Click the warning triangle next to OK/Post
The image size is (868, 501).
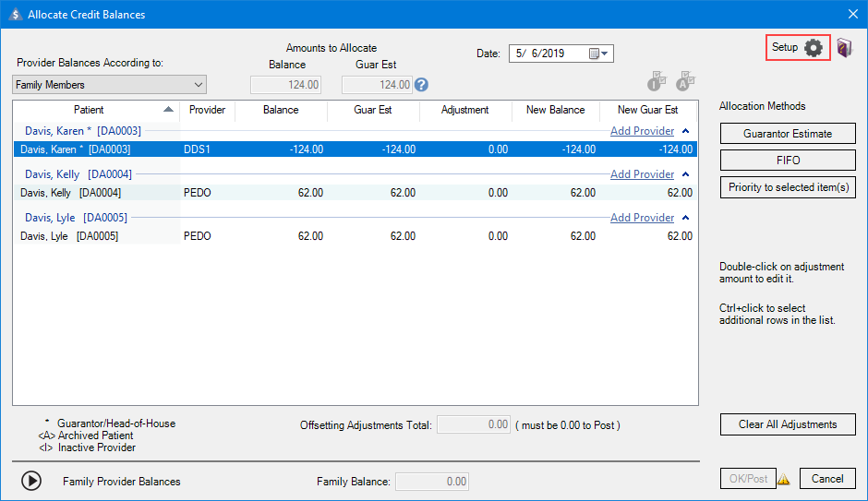(x=783, y=479)
